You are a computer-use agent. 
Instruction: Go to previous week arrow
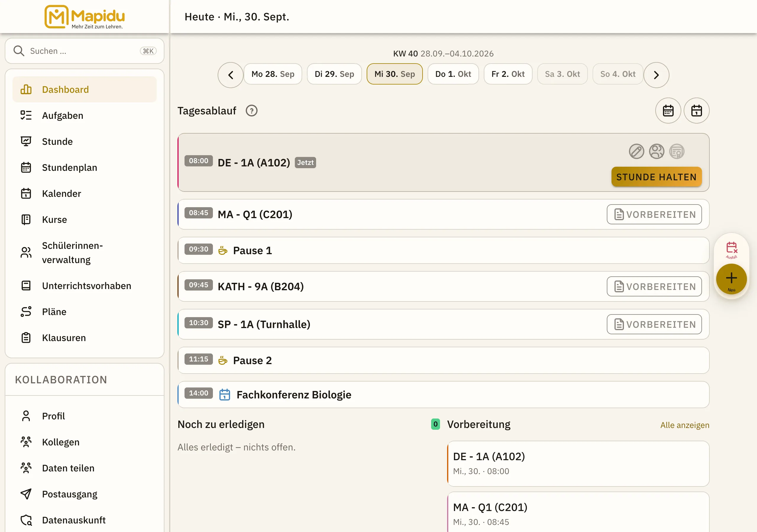(230, 75)
